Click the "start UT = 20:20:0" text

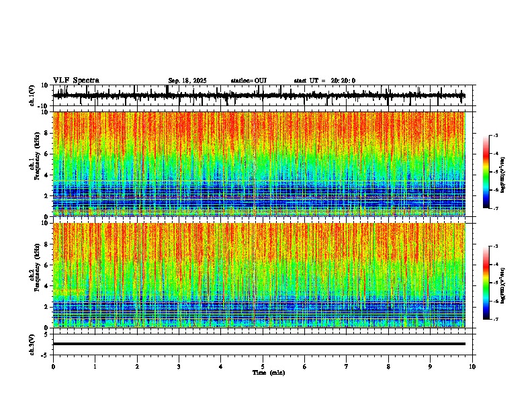point(324,81)
